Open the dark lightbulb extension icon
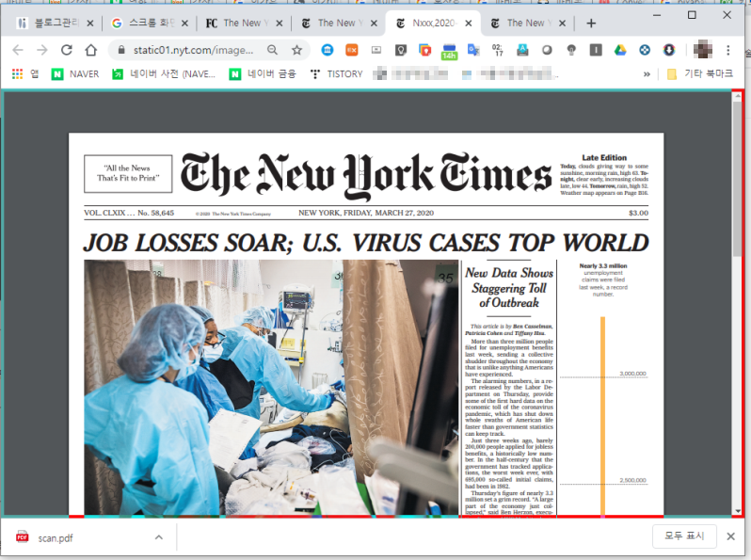Screen dimensions: 751x560 tap(571, 50)
